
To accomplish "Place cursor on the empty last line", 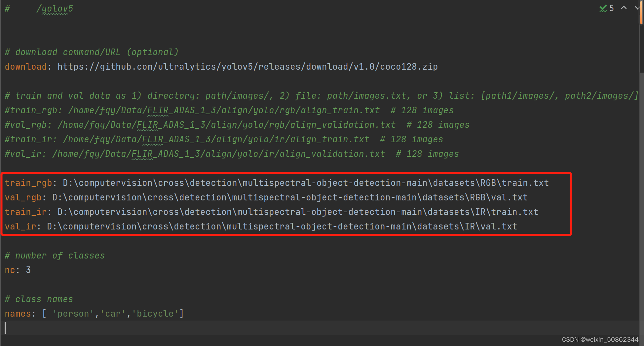I will [x=320, y=328].
